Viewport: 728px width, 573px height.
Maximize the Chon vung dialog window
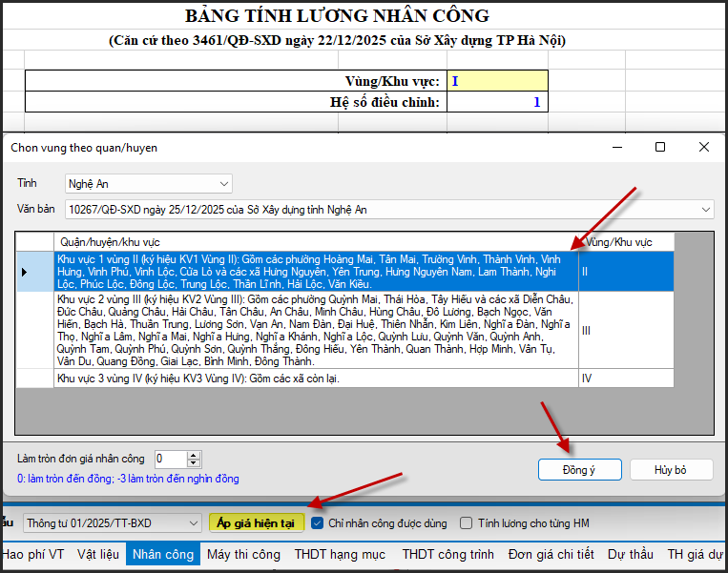pyautogui.click(x=660, y=147)
